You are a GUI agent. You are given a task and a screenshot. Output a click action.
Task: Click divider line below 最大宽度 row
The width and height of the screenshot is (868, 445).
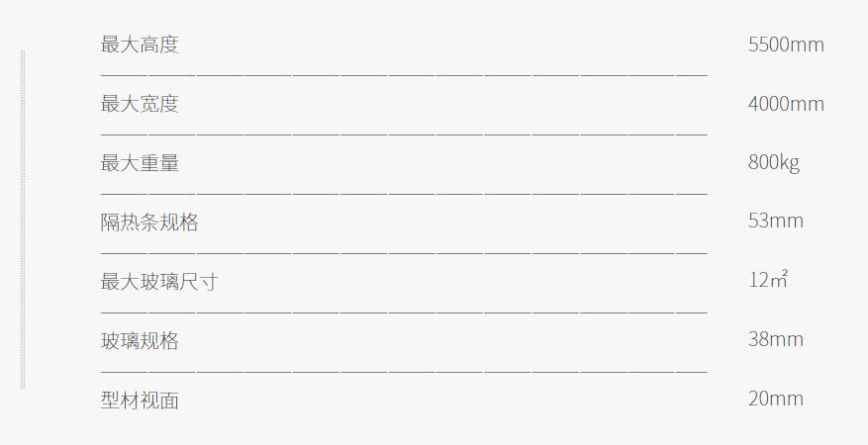tap(404, 134)
